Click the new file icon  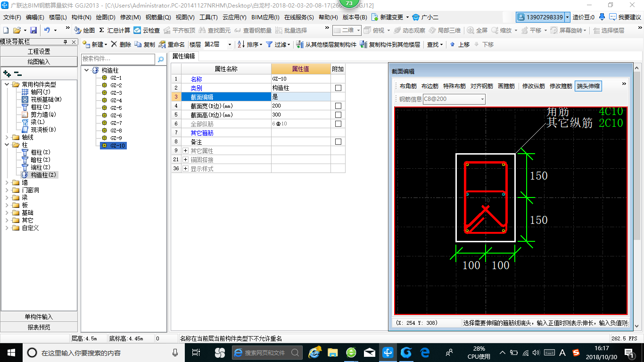[x=6, y=30]
